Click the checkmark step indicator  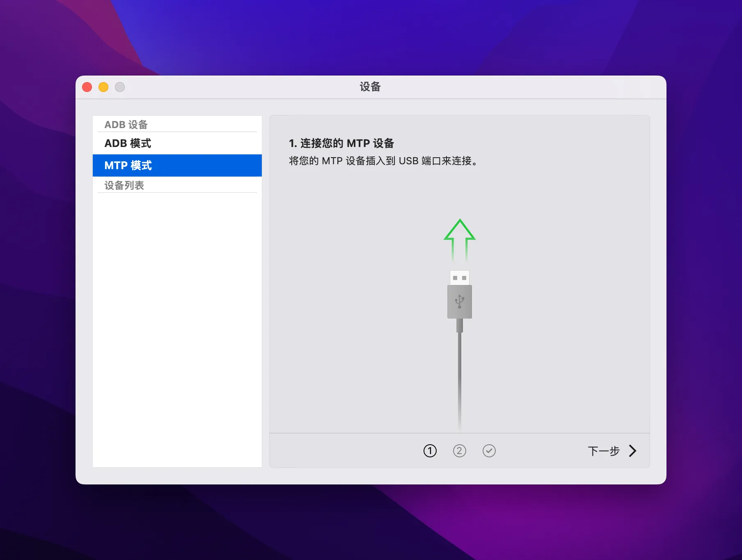489,450
